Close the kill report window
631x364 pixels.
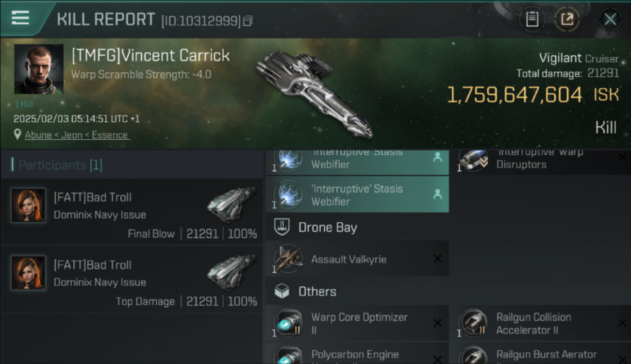click(610, 19)
